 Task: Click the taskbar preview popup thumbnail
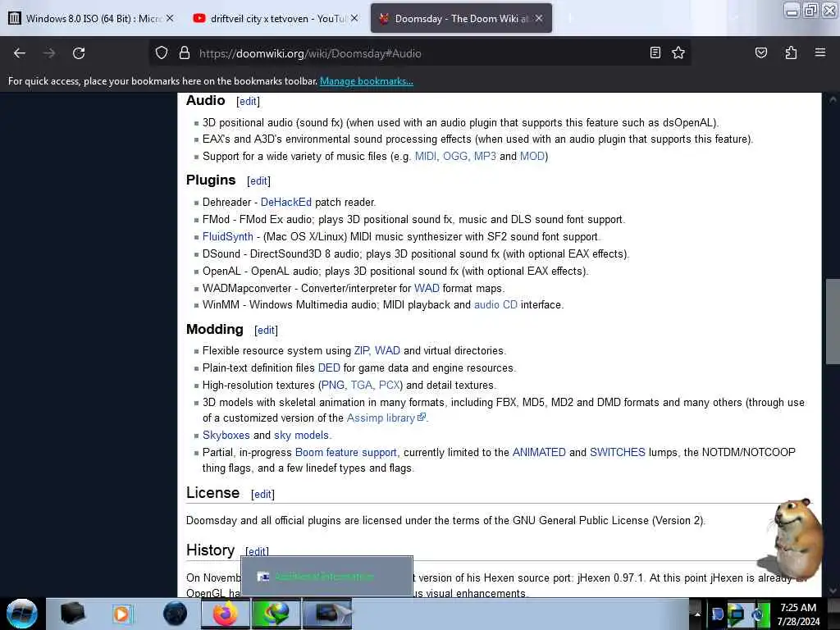326,577
